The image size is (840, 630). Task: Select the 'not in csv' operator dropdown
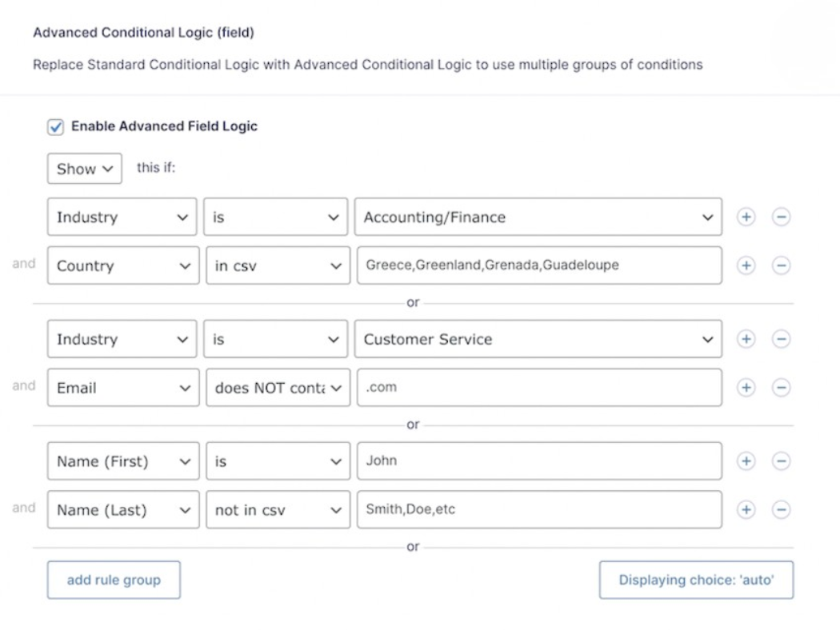(x=278, y=509)
